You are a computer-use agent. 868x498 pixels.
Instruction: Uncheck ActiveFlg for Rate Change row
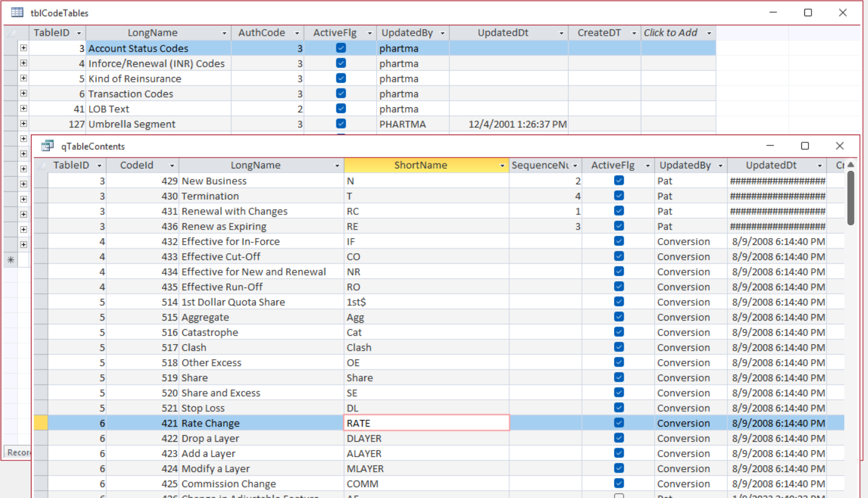(619, 423)
